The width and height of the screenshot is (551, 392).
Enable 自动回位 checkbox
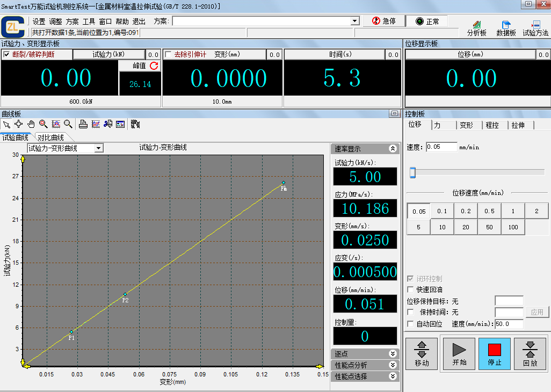[x=410, y=324]
